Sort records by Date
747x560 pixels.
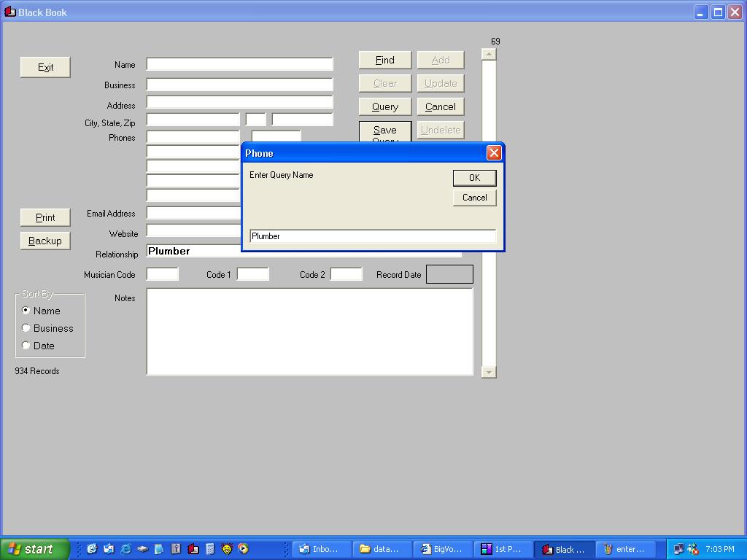point(26,346)
